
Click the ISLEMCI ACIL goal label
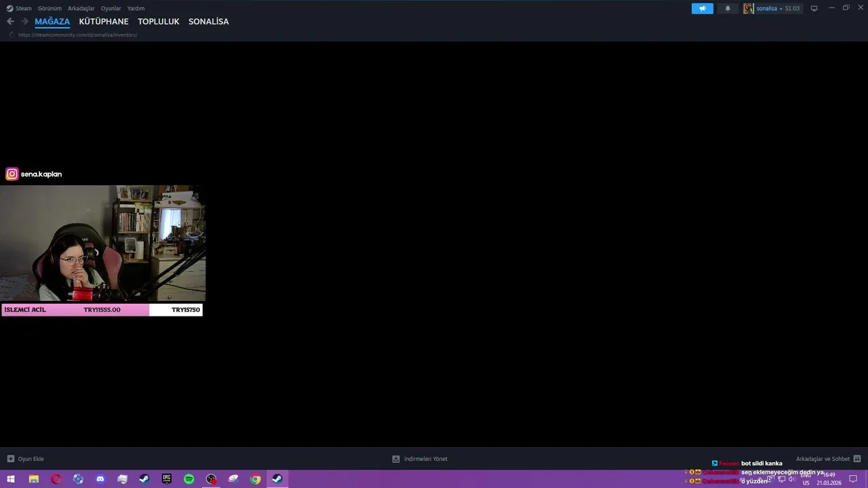click(x=25, y=310)
